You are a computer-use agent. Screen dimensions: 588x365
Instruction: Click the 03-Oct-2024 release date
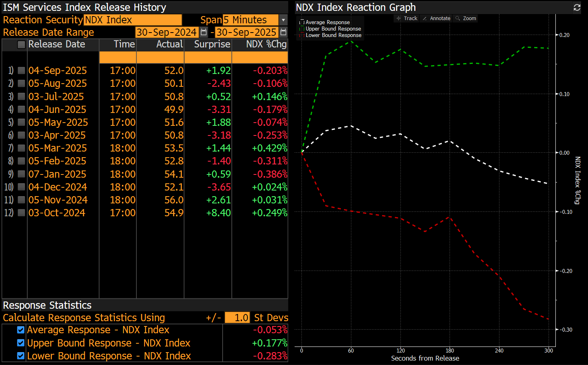tap(57, 213)
